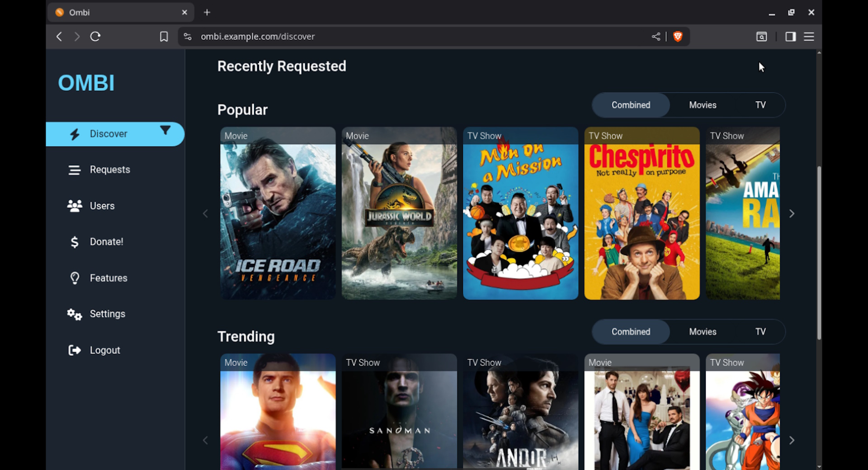Go to previous Popular items with left chevron
The image size is (868, 470).
pos(205,214)
